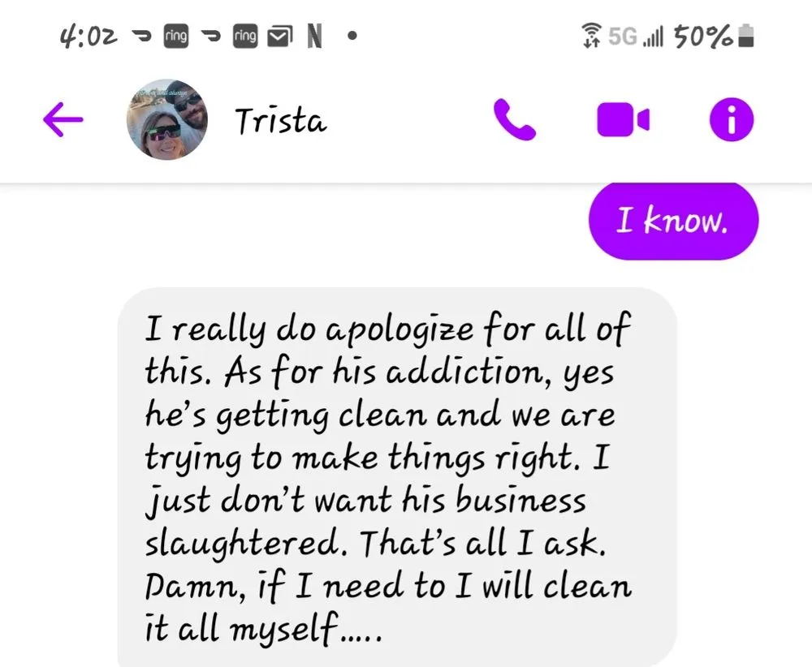Screen dimensions: 812x667
Task: Tap the 50% battery indicator
Action: point(714,37)
